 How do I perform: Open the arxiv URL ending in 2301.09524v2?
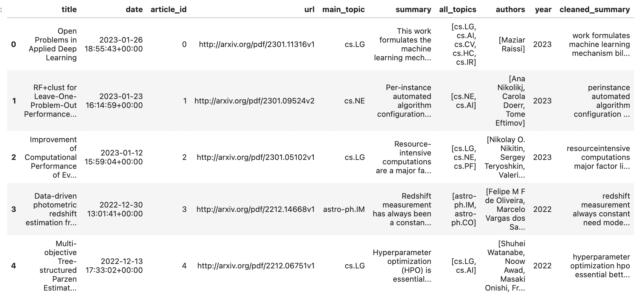(x=254, y=101)
